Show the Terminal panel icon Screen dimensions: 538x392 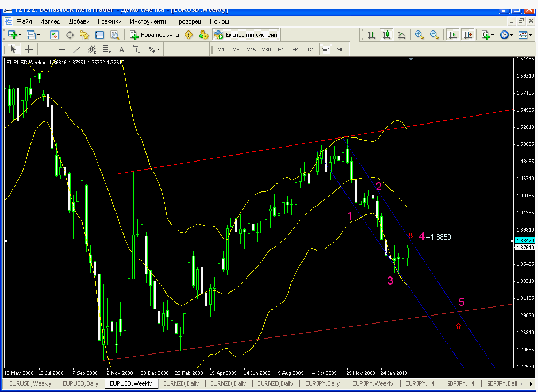click(x=99, y=35)
